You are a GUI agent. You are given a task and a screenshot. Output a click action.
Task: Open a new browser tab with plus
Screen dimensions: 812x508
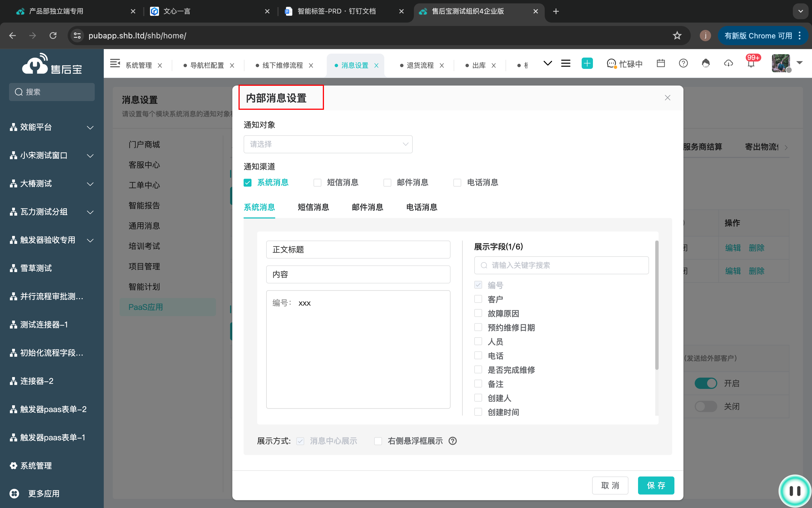556,11
